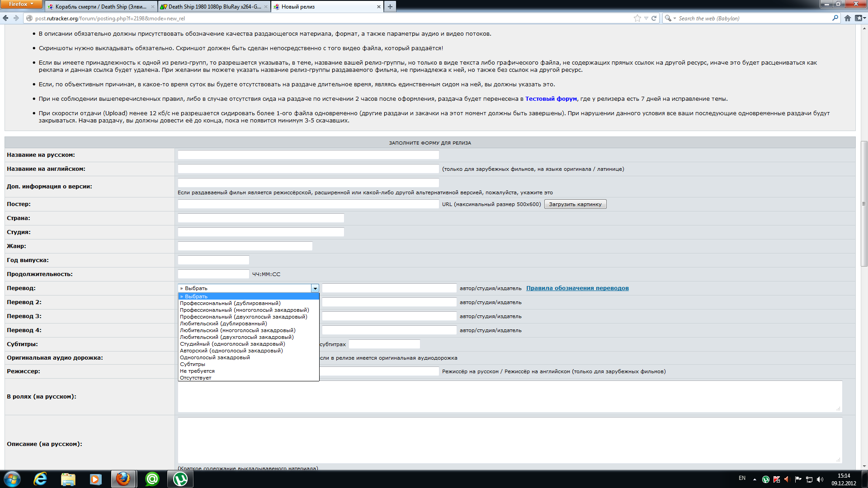
Task: Open new tab with plus button
Action: (390, 6)
